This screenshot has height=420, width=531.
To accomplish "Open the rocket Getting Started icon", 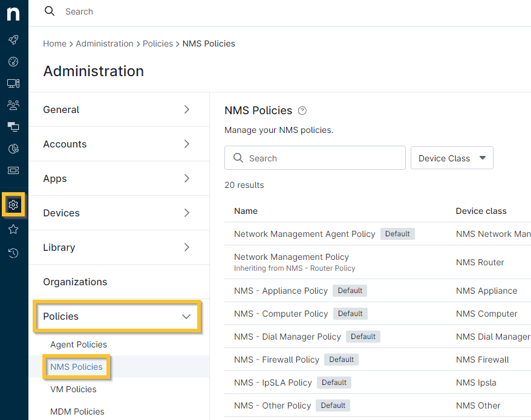I will point(13,40).
